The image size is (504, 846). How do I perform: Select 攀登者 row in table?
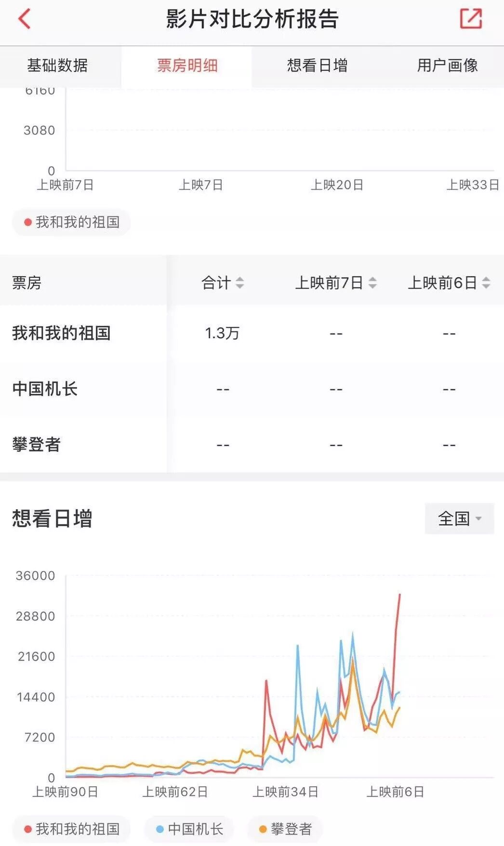tap(252, 444)
